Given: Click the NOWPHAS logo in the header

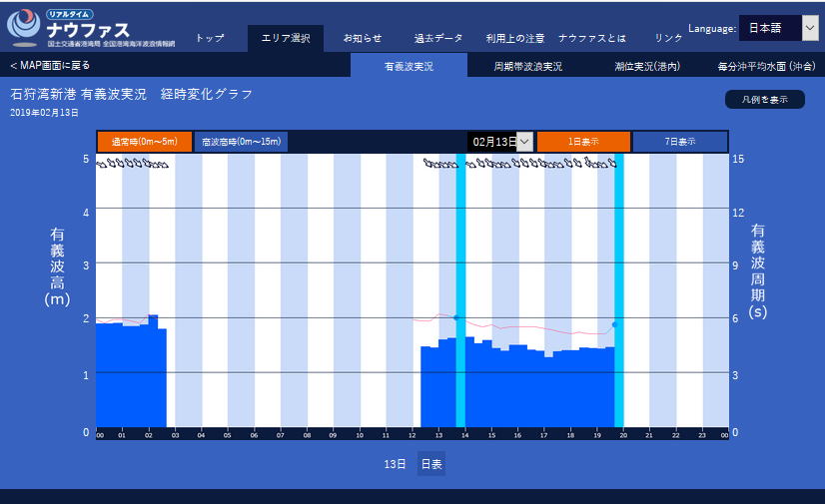Looking at the screenshot, I should tap(90, 27).
